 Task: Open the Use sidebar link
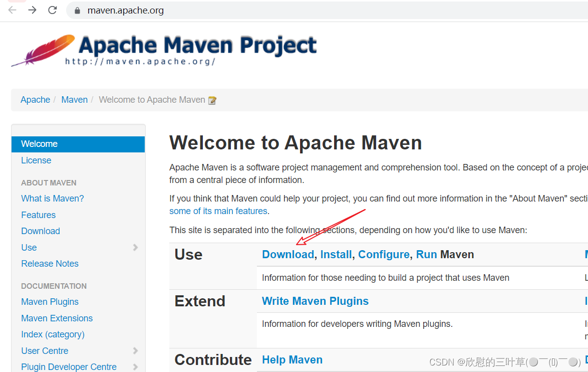tap(29, 247)
